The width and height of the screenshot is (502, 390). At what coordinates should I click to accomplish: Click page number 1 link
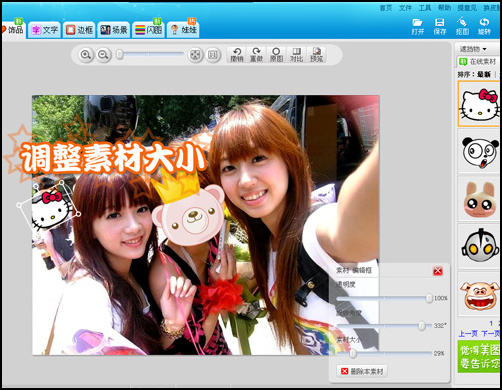point(491,323)
